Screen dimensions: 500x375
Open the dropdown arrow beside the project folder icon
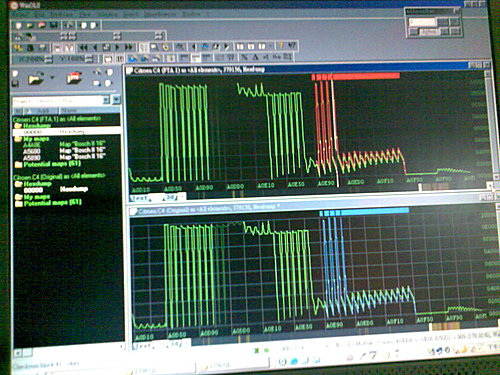[x=52, y=77]
